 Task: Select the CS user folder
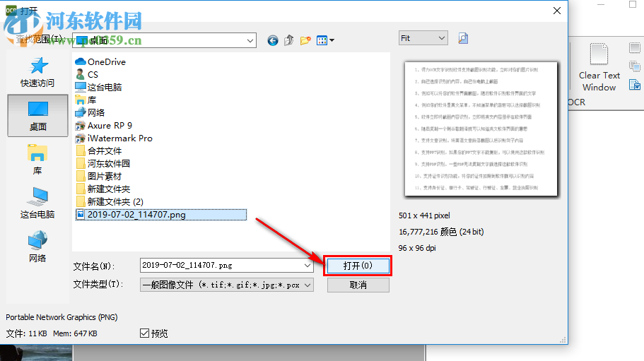point(87,75)
